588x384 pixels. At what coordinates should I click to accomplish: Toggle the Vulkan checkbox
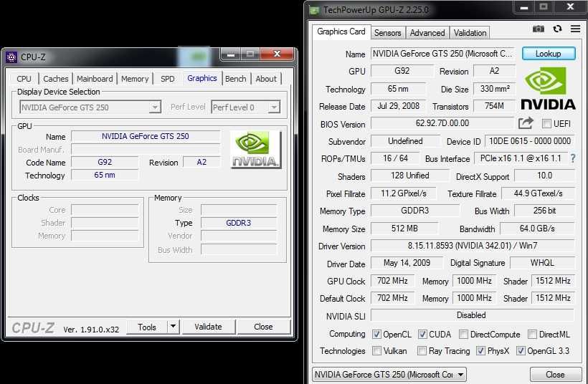click(376, 350)
